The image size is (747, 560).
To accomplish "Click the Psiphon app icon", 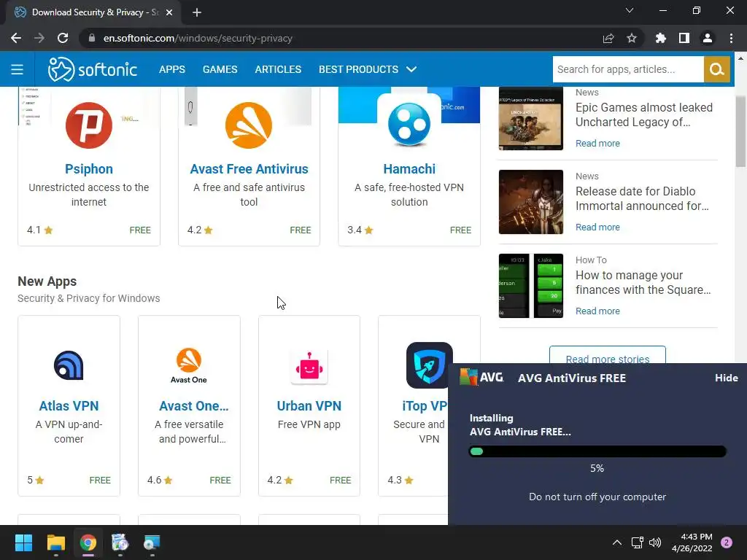I will coord(89,125).
